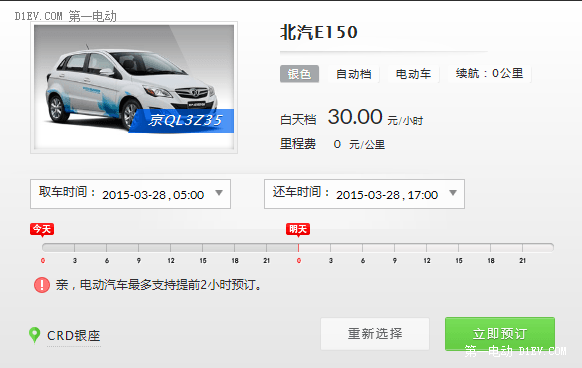
Task: Click the 0 元/公里 mileage price
Action: tap(359, 144)
